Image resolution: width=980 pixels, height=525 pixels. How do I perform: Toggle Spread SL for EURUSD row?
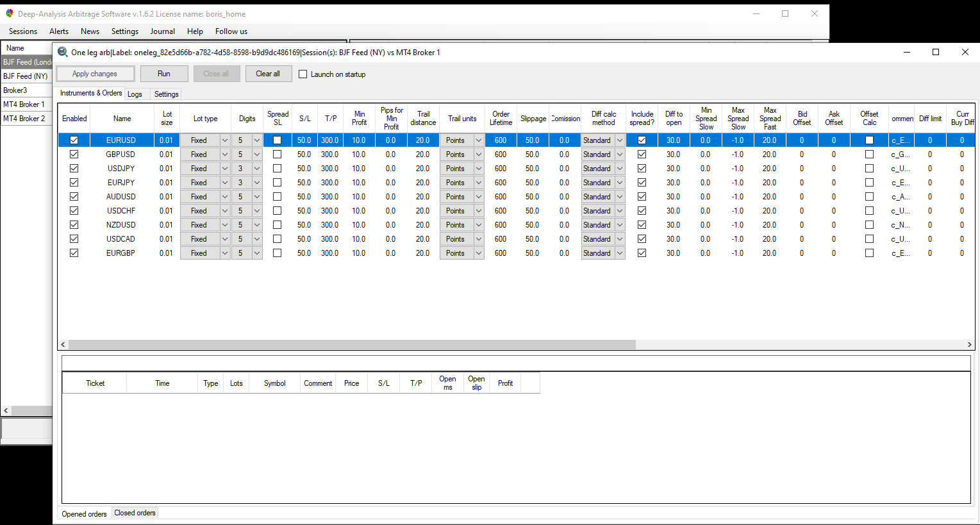pyautogui.click(x=277, y=140)
